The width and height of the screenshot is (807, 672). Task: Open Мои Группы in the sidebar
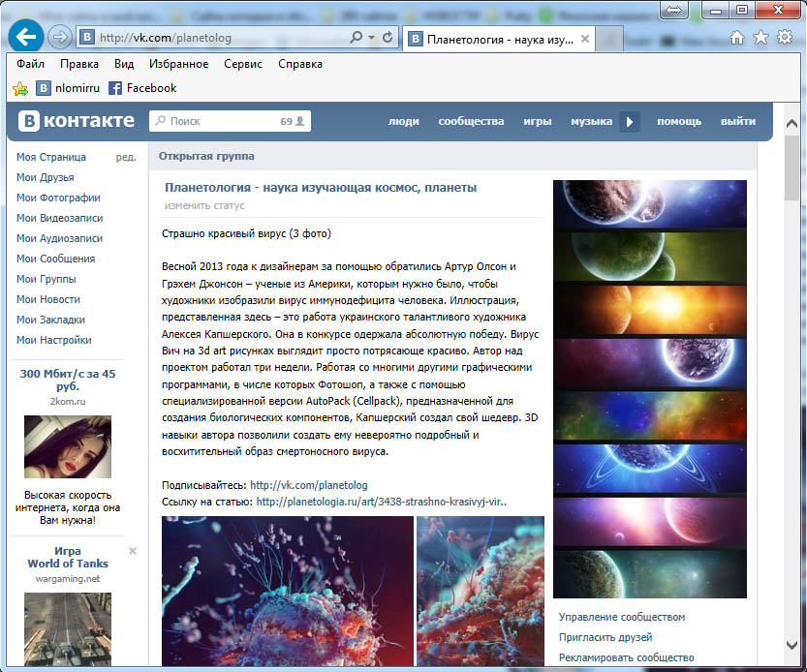47,279
